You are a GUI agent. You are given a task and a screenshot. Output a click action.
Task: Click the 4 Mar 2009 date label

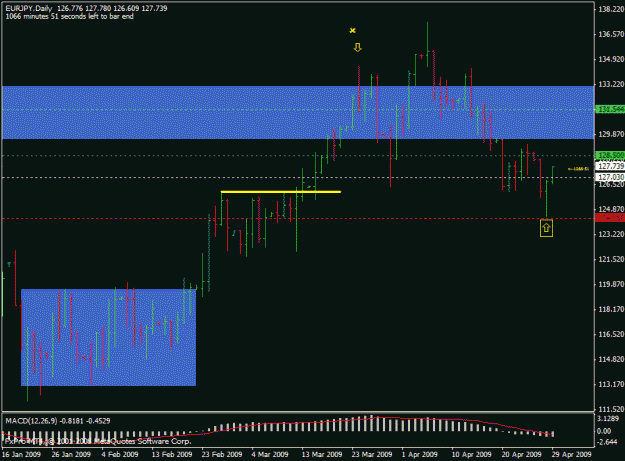(x=270, y=454)
